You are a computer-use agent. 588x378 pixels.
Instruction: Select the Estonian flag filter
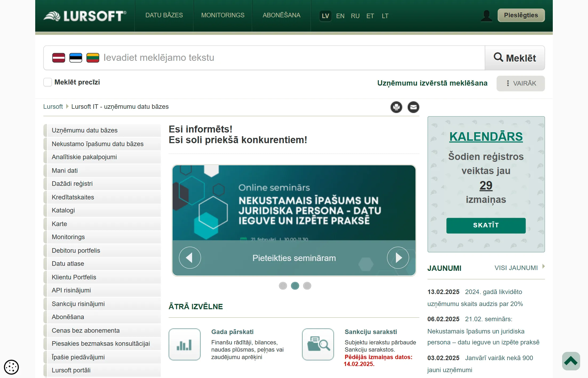pyautogui.click(x=76, y=58)
